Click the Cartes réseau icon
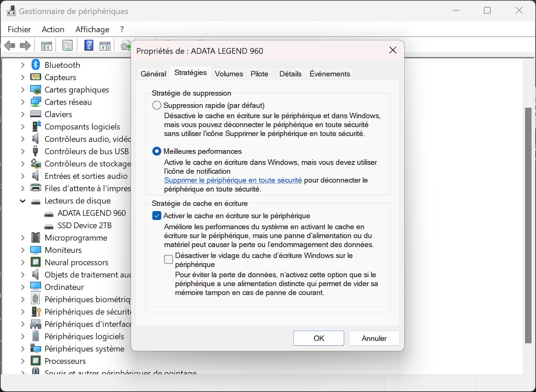The width and height of the screenshot is (536, 392). point(36,102)
